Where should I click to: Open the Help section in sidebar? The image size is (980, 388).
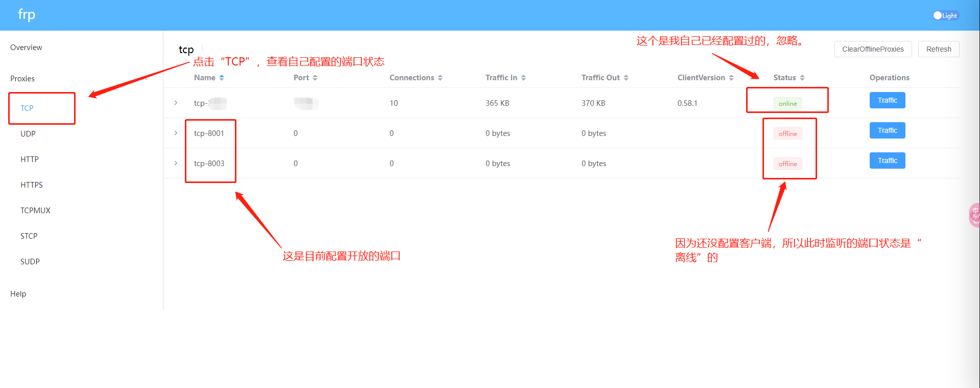click(x=18, y=294)
